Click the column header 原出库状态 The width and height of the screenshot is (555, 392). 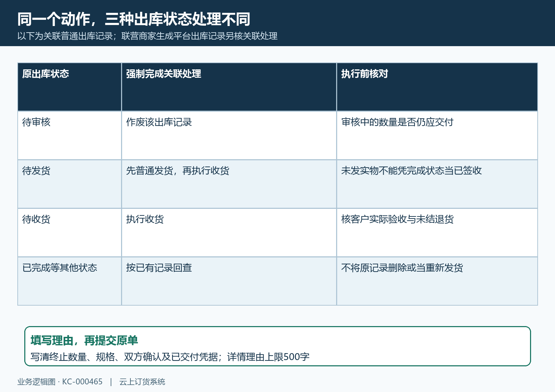(x=70, y=87)
